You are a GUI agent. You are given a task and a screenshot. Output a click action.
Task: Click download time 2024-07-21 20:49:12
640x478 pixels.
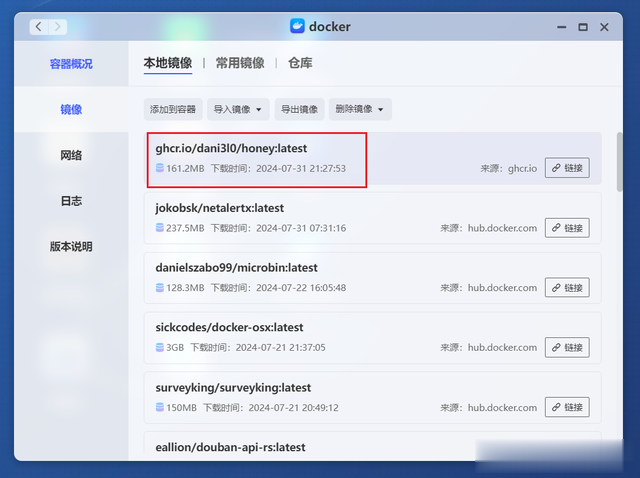click(293, 407)
